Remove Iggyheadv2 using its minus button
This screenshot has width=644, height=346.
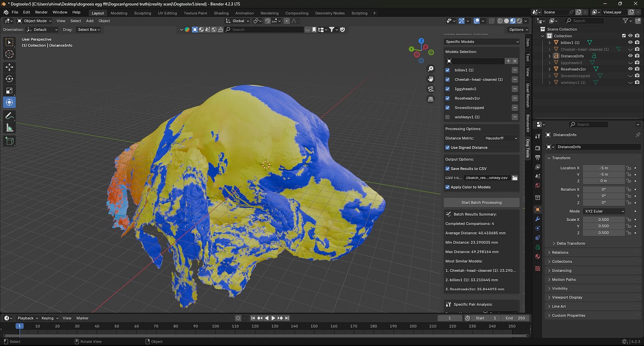point(515,89)
